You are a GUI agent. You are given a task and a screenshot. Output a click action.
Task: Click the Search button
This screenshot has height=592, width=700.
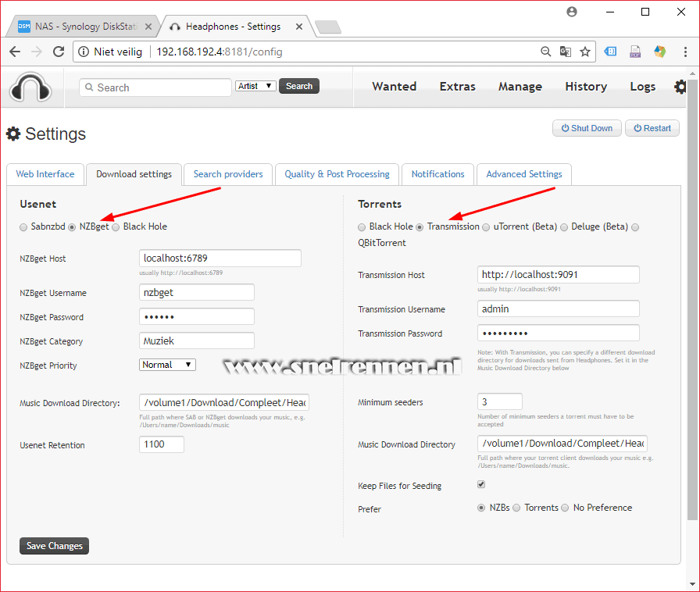coord(299,86)
